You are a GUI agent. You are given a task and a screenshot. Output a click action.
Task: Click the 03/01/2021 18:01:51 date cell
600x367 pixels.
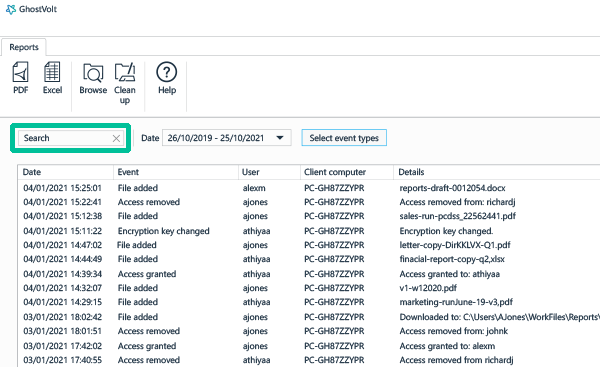pyautogui.click(x=62, y=331)
